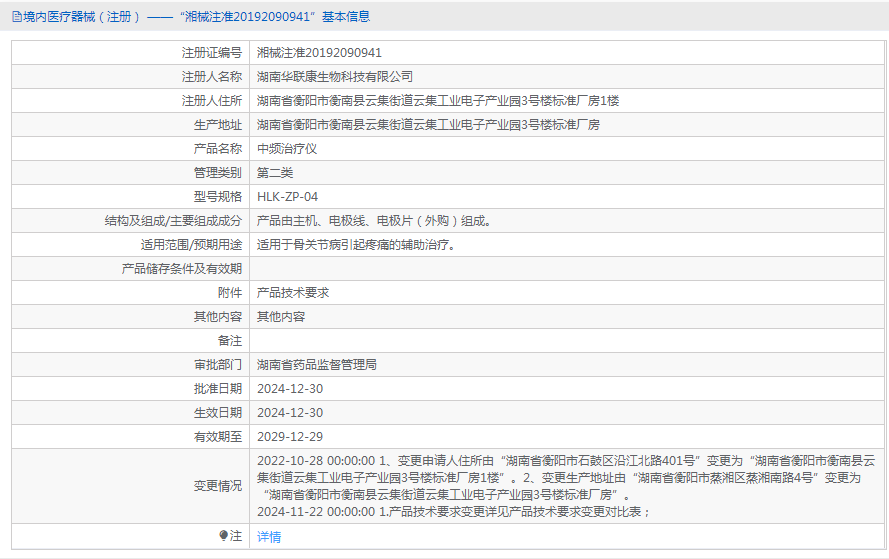Select change entry dated 2022-10-28 00:00:00

pyautogui.click(x=566, y=477)
